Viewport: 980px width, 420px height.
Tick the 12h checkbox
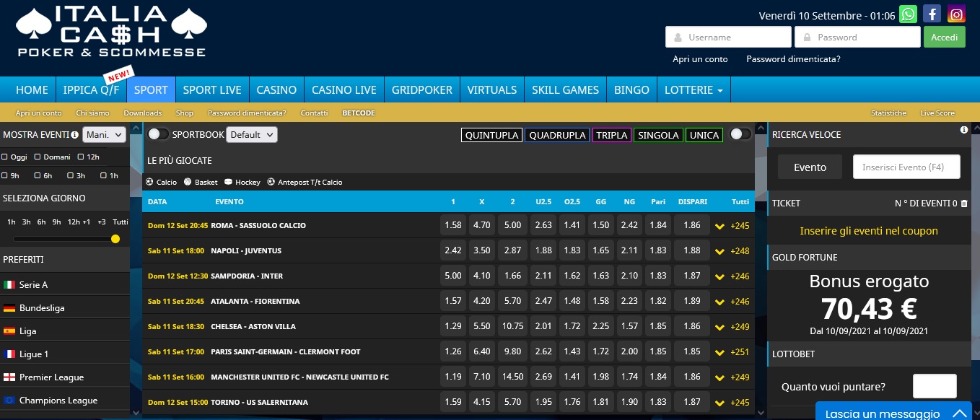(80, 157)
